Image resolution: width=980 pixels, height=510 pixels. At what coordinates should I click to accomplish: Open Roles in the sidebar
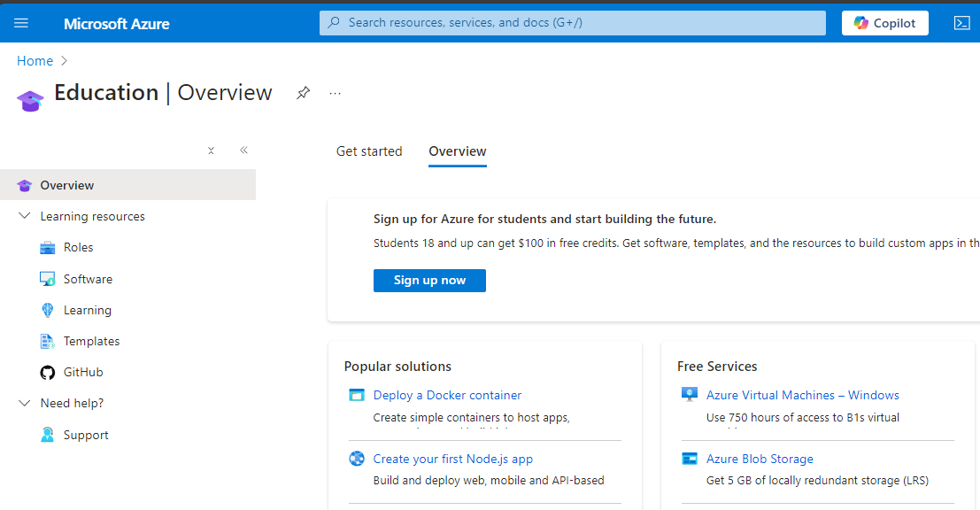click(x=78, y=248)
